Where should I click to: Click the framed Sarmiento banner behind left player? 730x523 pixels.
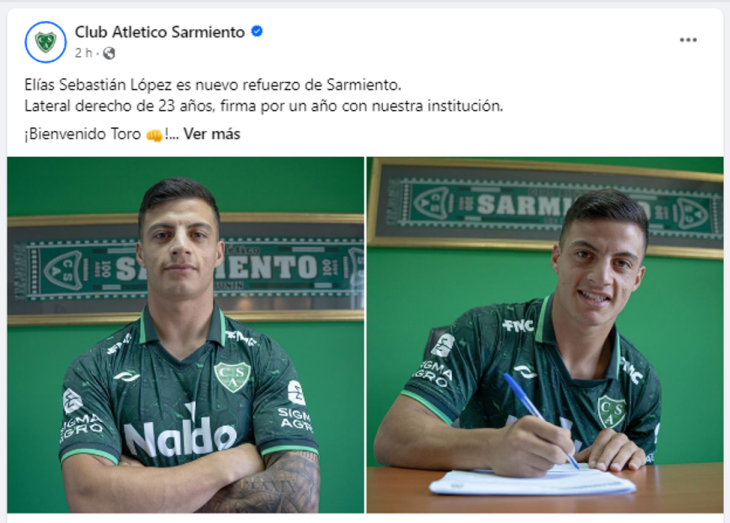point(186,269)
